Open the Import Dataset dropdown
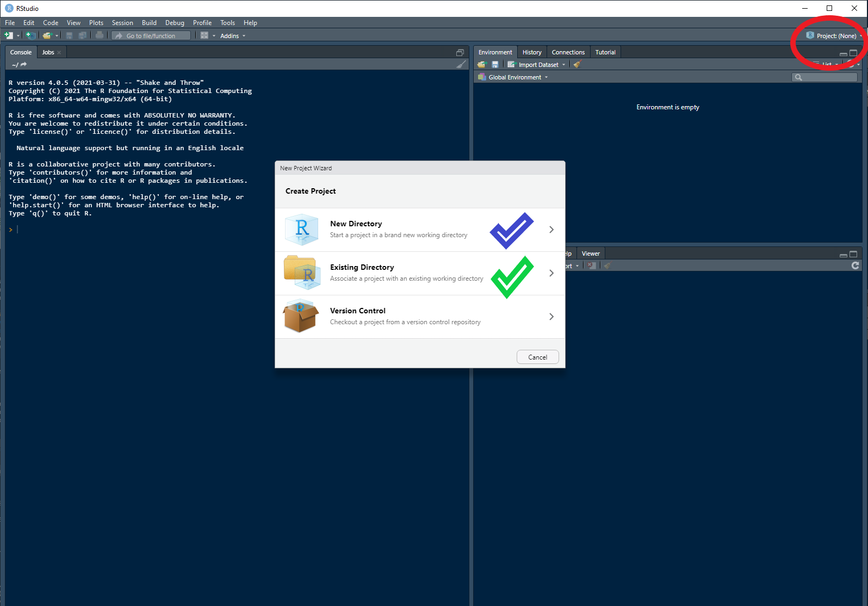The width and height of the screenshot is (868, 606). [x=536, y=65]
